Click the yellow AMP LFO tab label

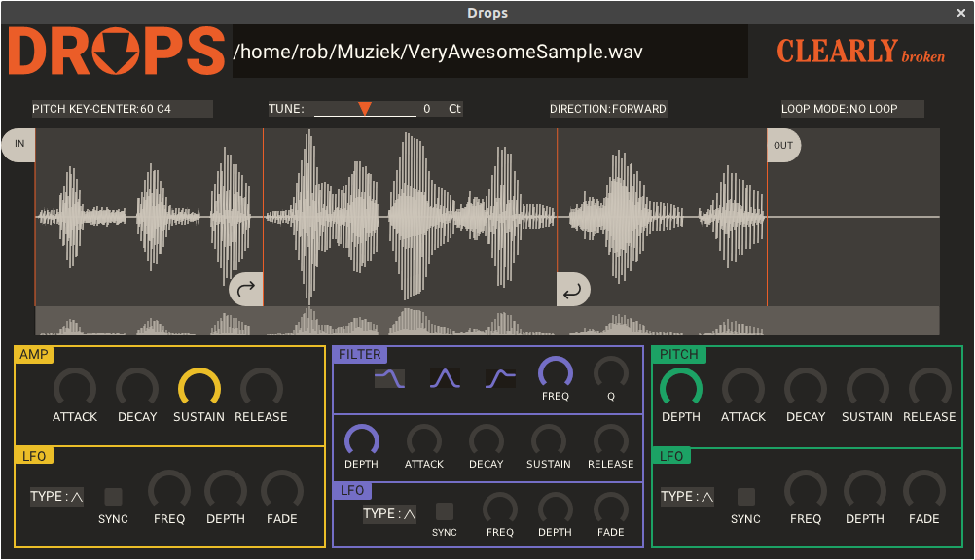[x=34, y=456]
